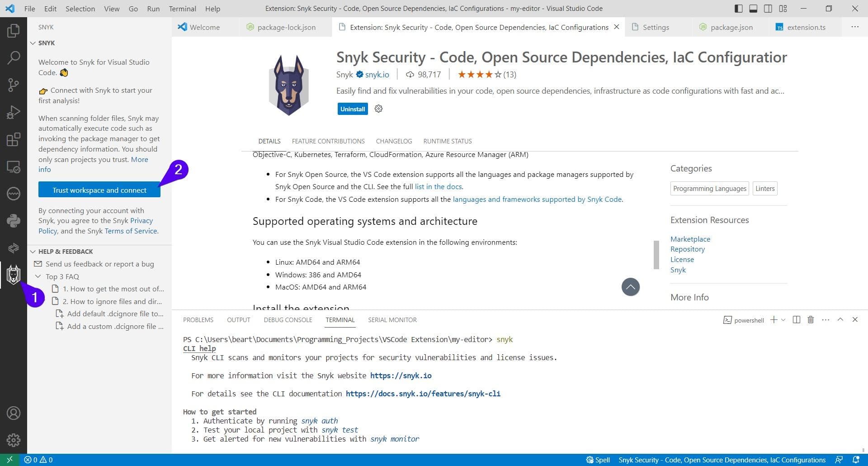The height and width of the screenshot is (466, 868).
Task: Open the File menu
Action: [29, 9]
